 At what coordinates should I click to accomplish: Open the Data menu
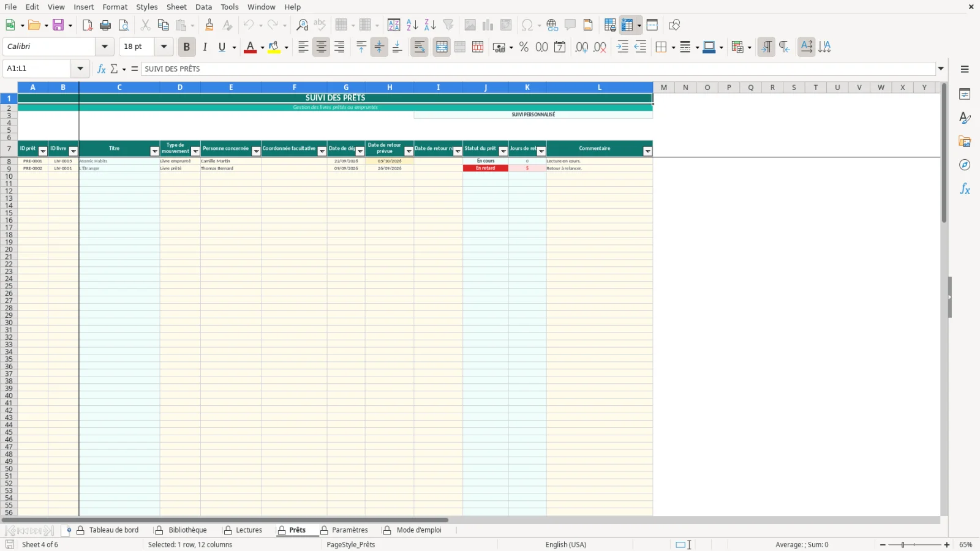click(204, 7)
